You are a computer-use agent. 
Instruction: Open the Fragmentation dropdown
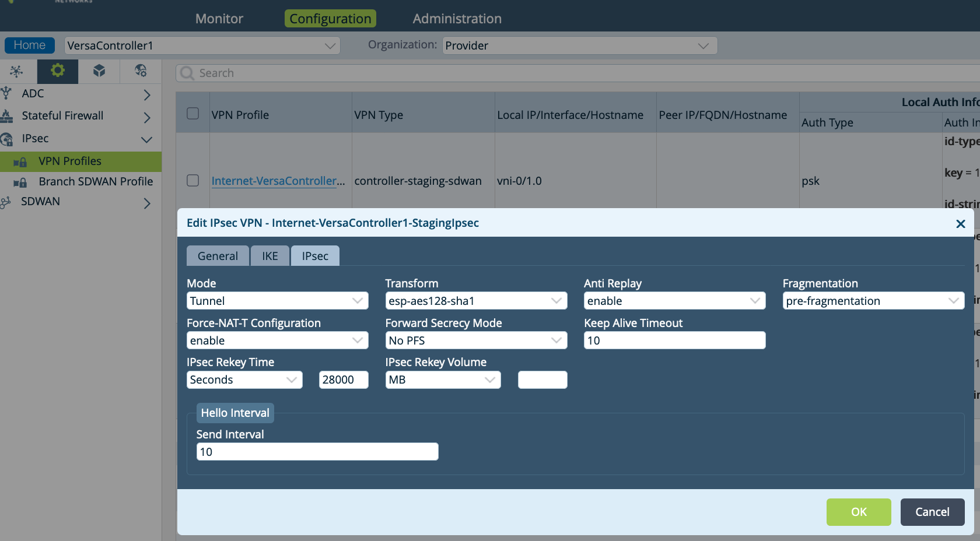[873, 301]
